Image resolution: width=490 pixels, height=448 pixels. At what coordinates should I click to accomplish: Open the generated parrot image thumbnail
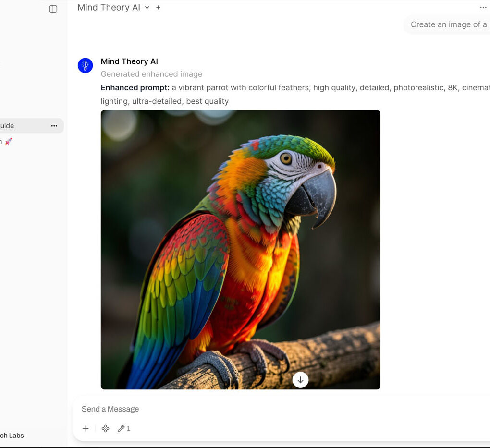tap(240, 249)
